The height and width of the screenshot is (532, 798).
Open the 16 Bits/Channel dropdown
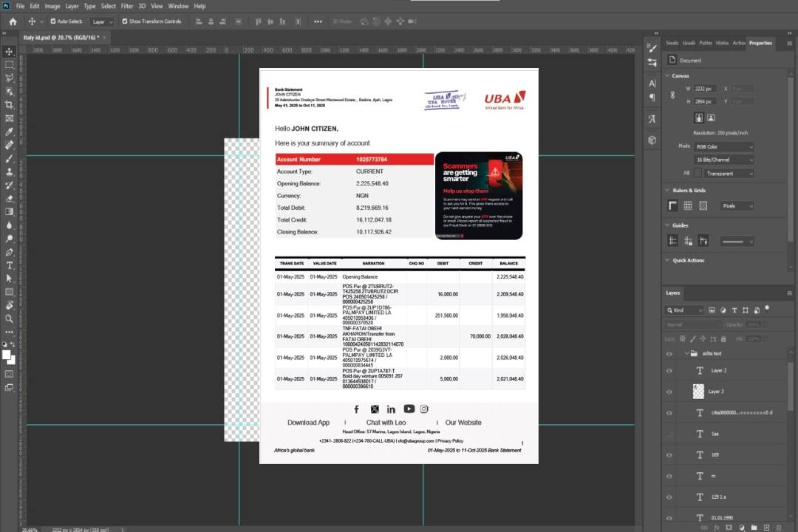pos(723,160)
